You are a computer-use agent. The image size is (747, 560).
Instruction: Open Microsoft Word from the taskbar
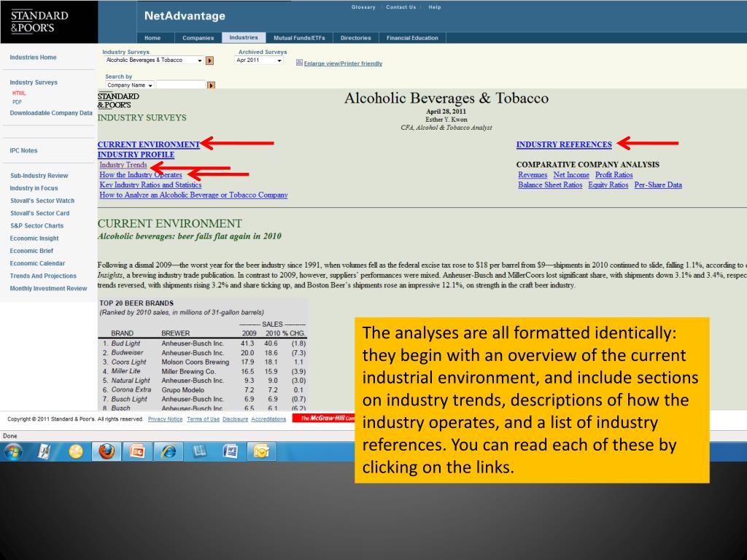(x=231, y=451)
